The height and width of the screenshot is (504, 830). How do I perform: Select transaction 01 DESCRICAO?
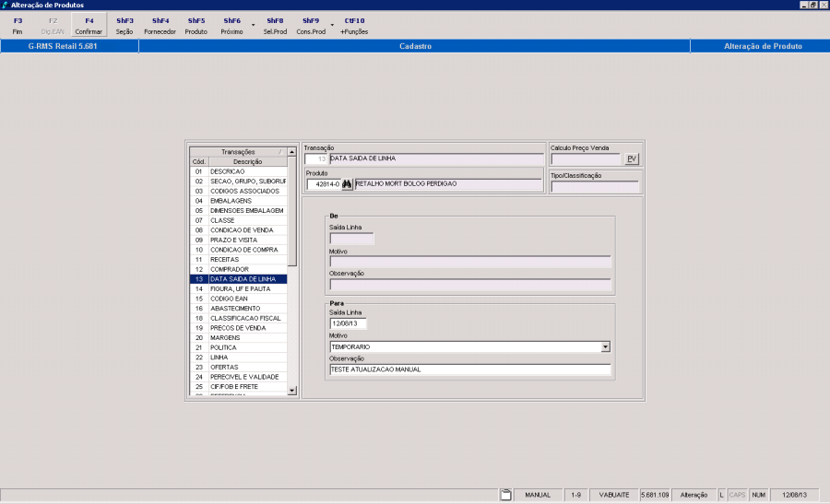(x=238, y=171)
